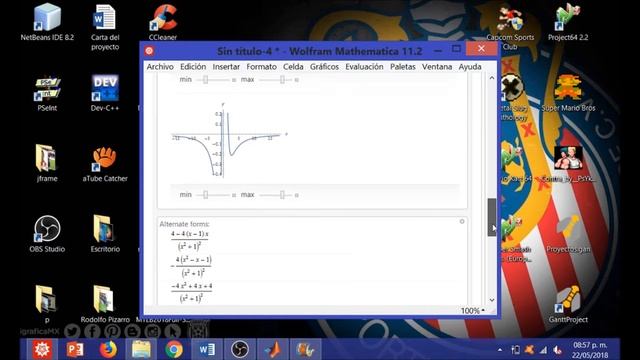The image size is (640, 360).
Task: Select the alternate form with x²−x−1 numerator
Action: 191,267
